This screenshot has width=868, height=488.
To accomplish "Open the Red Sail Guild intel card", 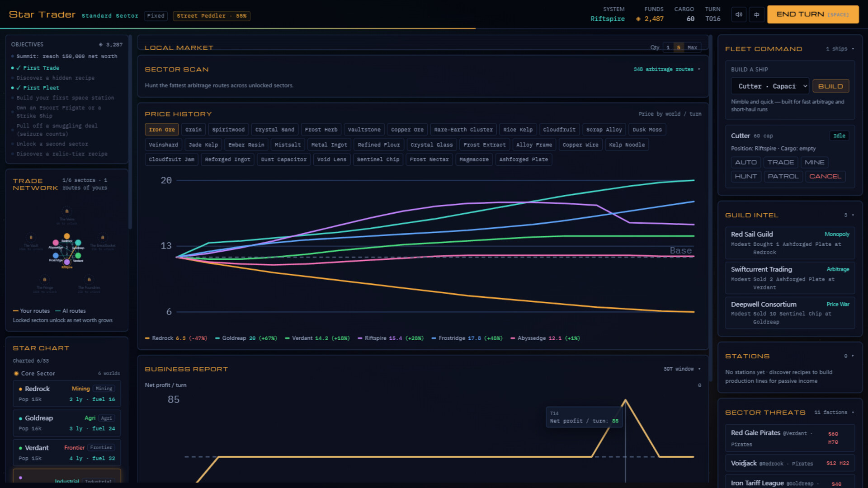I will click(790, 243).
